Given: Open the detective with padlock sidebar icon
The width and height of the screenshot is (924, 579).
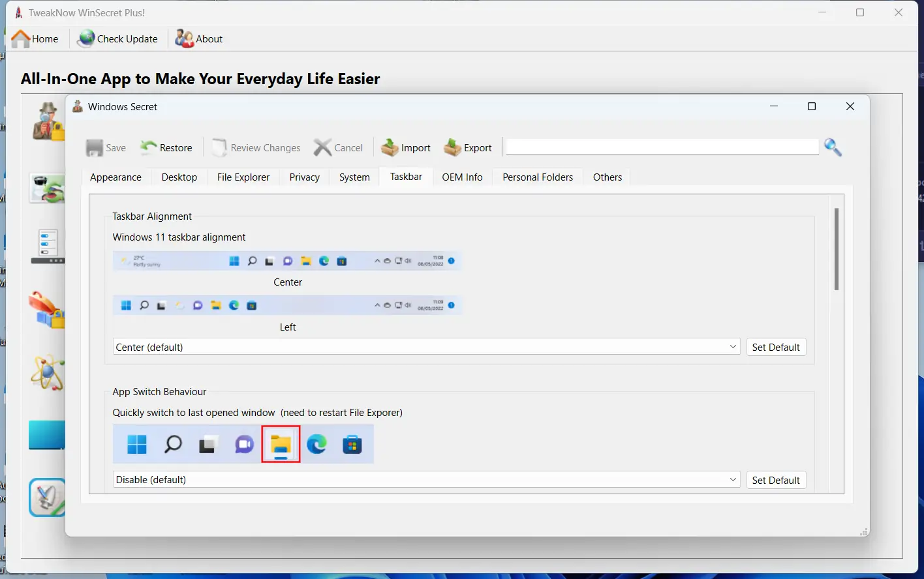Looking at the screenshot, I should point(48,121).
